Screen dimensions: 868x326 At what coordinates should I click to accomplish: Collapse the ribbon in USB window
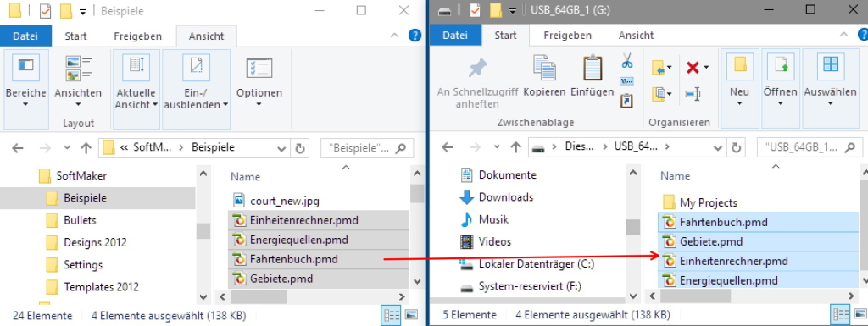(x=843, y=36)
